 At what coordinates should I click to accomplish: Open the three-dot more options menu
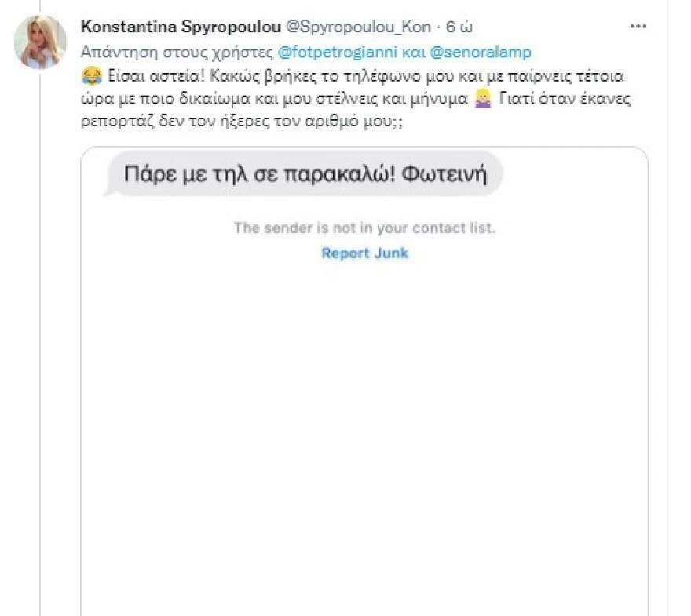638,27
